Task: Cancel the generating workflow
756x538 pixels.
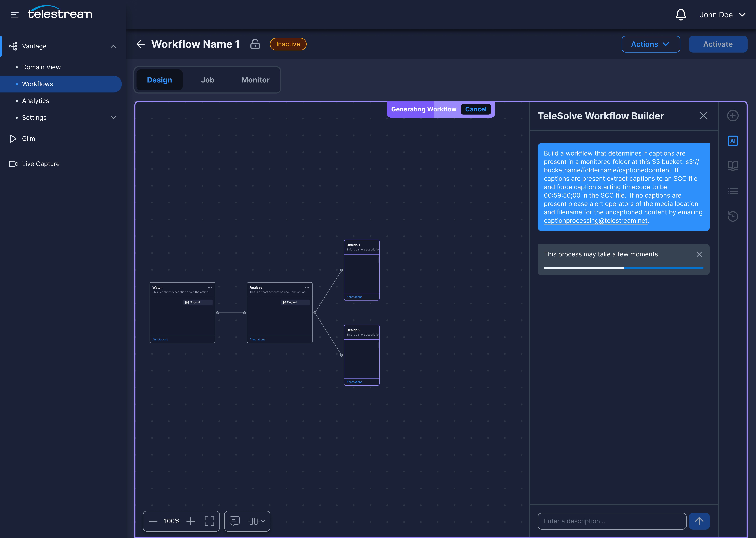Action: pos(476,109)
